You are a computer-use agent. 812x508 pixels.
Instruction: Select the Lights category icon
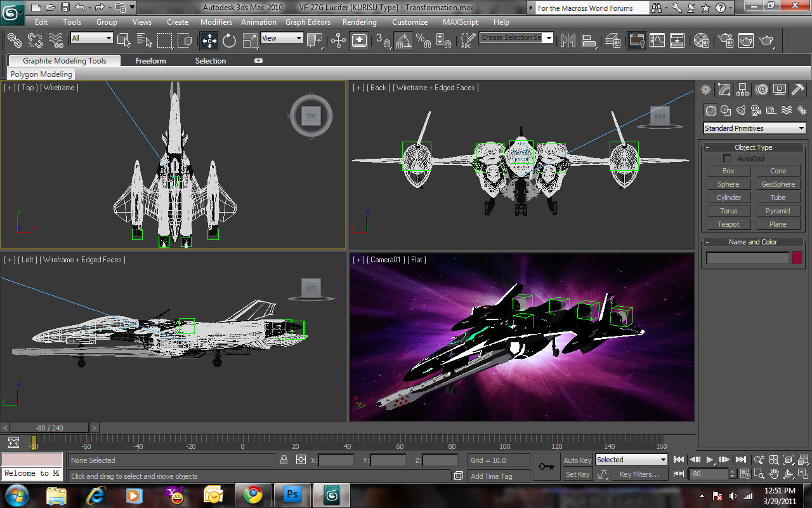tap(740, 110)
